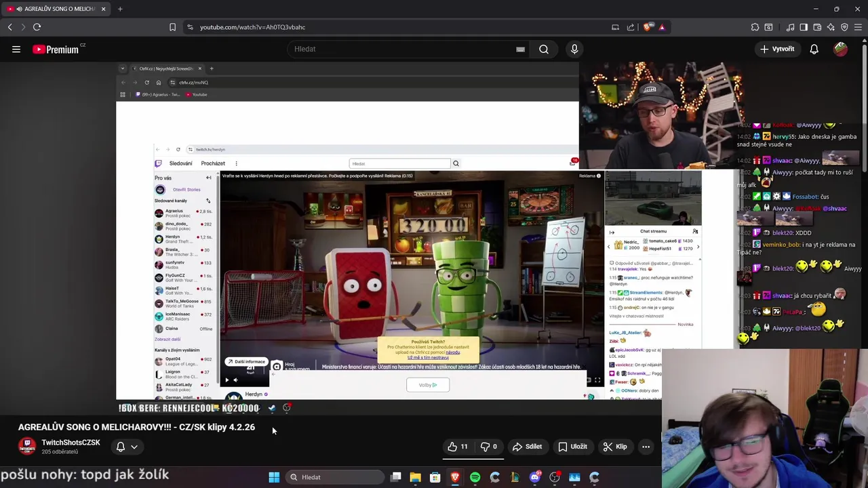The width and height of the screenshot is (868, 488).
Task: Open YouTube notifications bell in header
Action: pos(814,49)
